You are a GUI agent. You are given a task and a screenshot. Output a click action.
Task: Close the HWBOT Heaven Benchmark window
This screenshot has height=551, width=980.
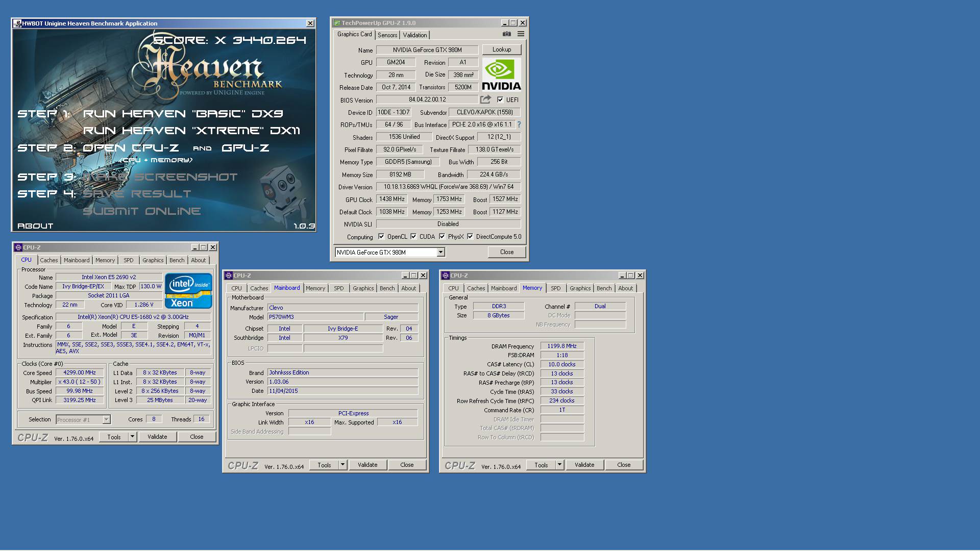point(310,23)
